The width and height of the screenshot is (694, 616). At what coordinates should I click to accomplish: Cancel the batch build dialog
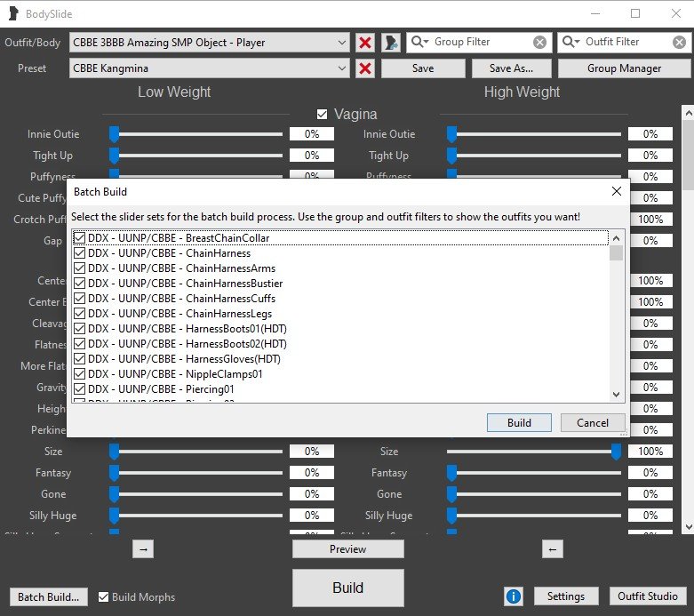(x=592, y=423)
